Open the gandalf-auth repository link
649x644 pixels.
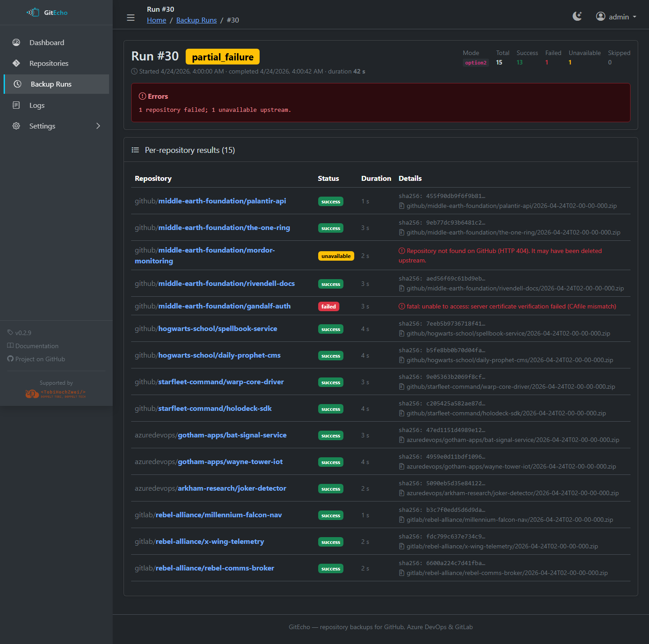224,306
